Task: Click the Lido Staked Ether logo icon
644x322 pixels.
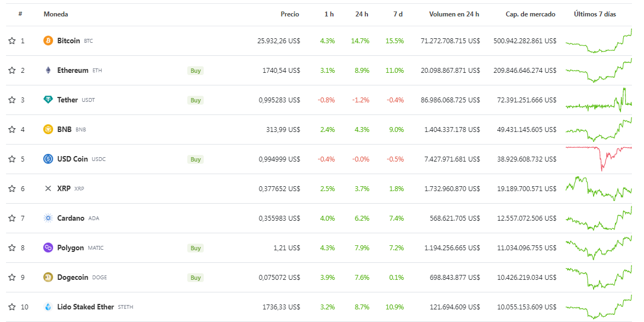Action: click(48, 307)
